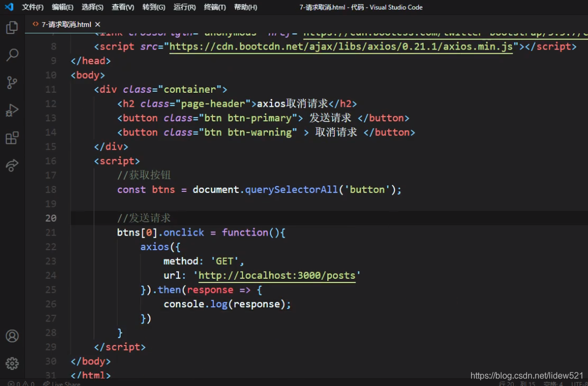Open the Live Share view
This screenshot has height=386, width=588.
click(x=12, y=166)
